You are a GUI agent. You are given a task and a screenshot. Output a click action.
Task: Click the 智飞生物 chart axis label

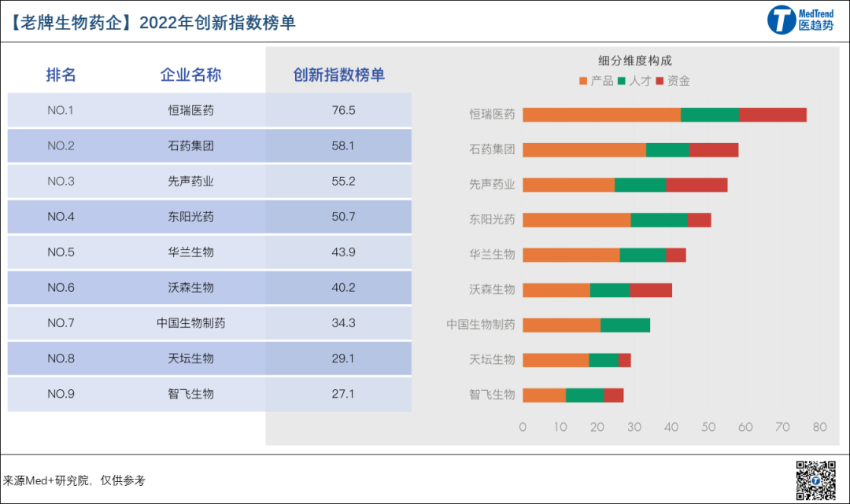pyautogui.click(x=492, y=395)
